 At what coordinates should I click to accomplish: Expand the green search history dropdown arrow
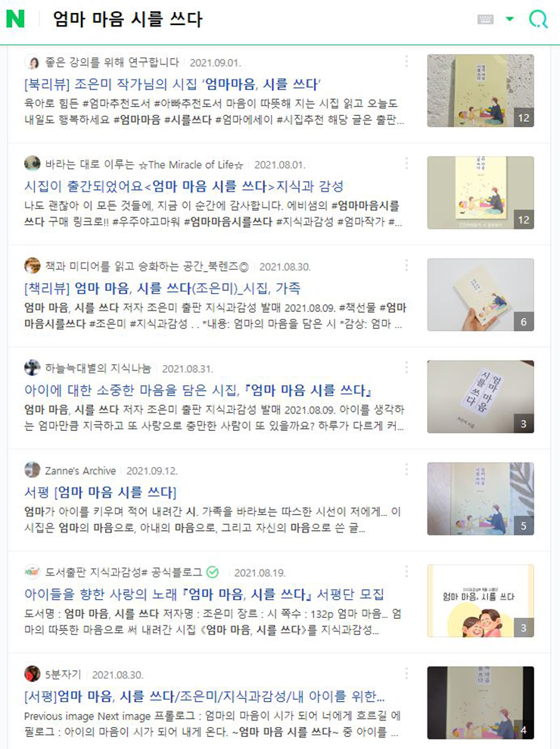[x=510, y=19]
